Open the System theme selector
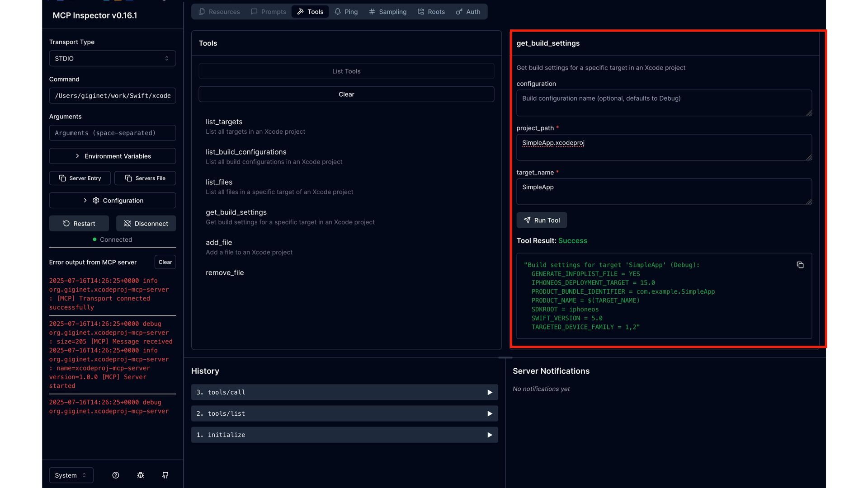 [71, 475]
